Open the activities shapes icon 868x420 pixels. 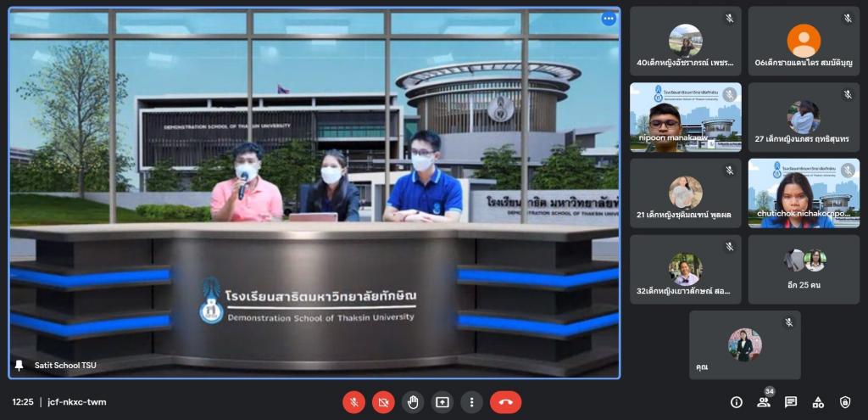tap(818, 402)
